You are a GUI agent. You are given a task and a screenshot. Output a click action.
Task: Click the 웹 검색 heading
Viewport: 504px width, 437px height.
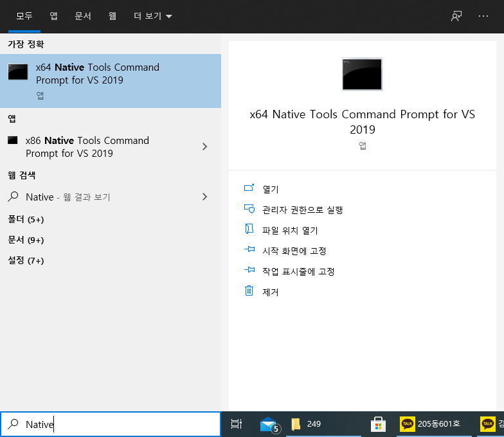22,175
